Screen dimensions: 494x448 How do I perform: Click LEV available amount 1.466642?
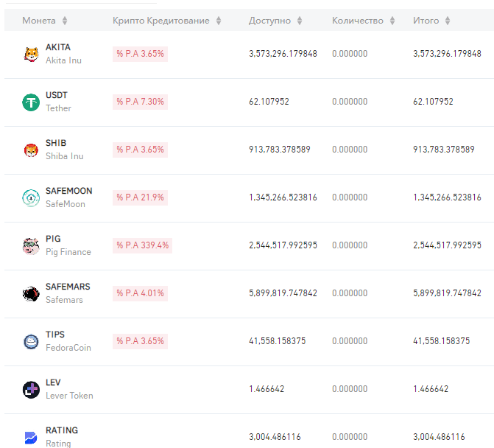267,389
